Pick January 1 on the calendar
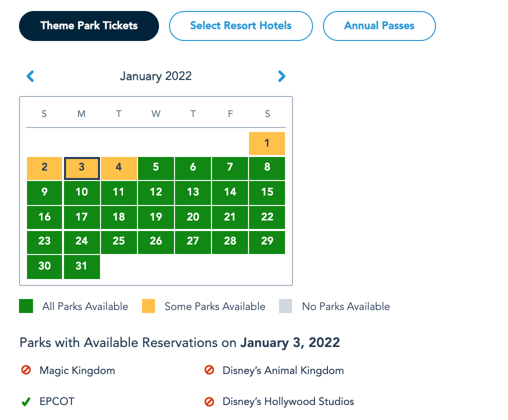This screenshot has height=420, width=508. point(267,143)
